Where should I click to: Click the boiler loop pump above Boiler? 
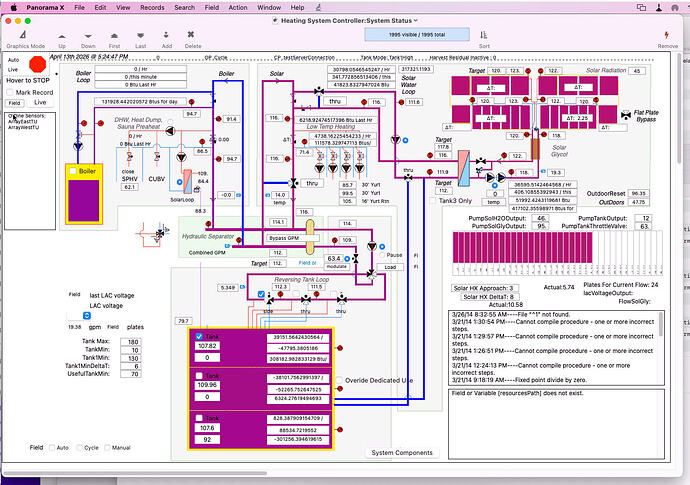pos(78,146)
